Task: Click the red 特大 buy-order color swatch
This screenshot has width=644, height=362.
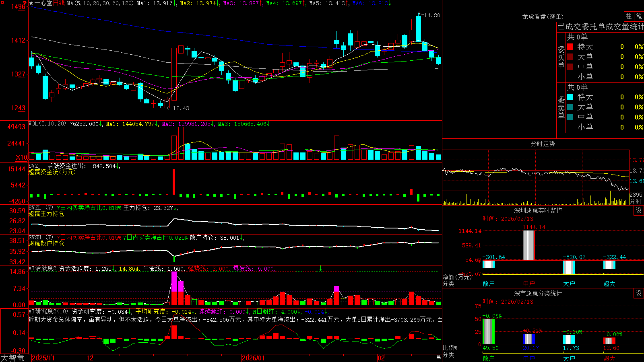Action: tap(570, 47)
